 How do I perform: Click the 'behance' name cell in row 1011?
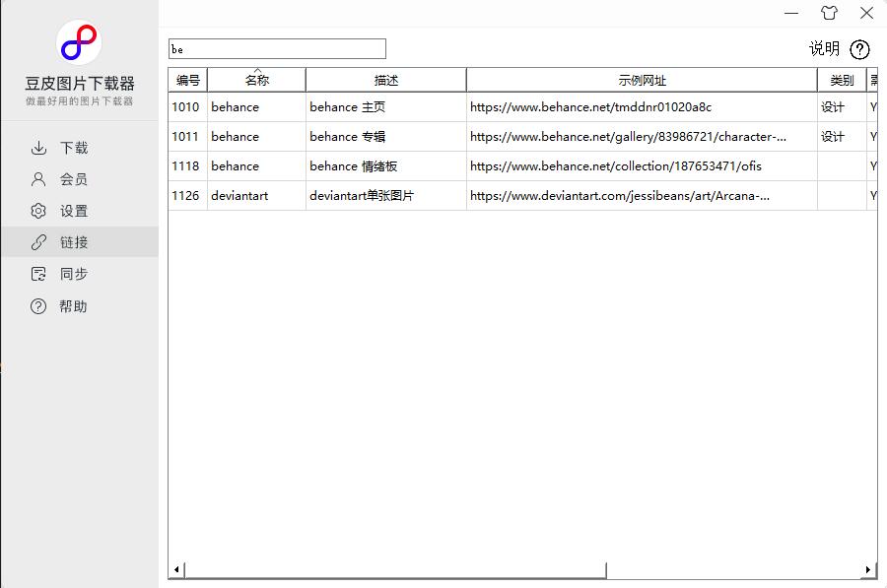(257, 136)
